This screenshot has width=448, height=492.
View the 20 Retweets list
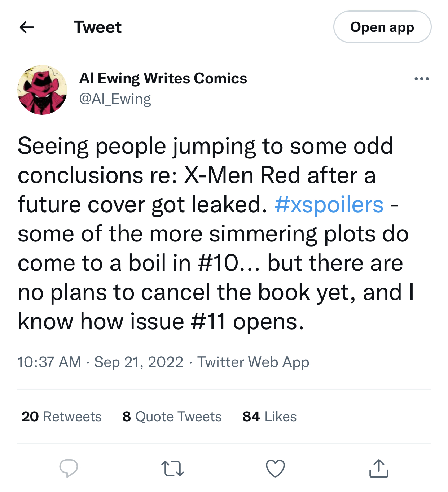click(x=62, y=417)
